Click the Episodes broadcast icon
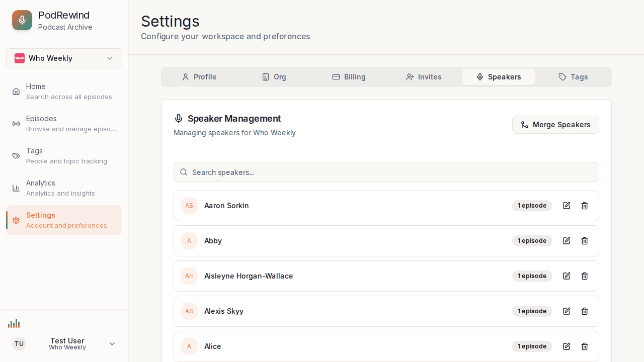 [16, 123]
